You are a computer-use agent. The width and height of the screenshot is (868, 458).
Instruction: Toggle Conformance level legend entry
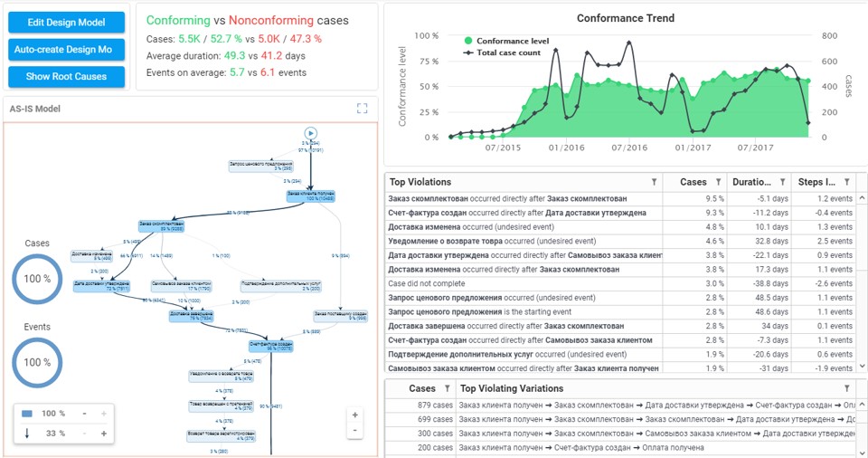tap(506, 41)
